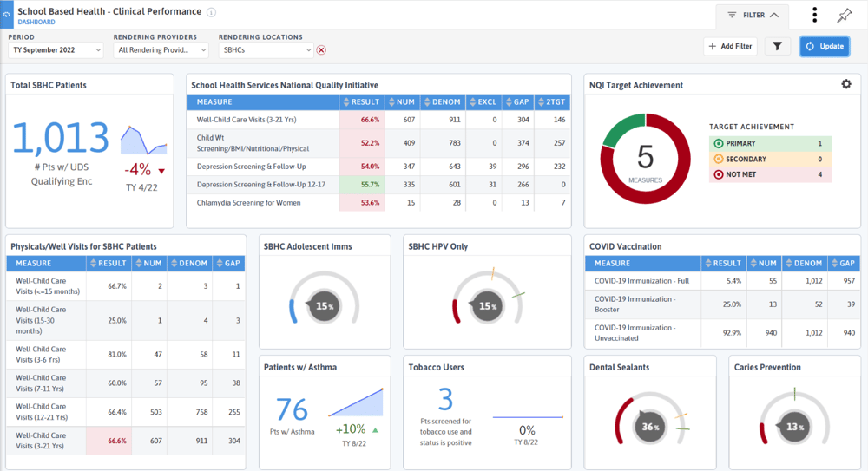Click the 1,013 total patients number
868x471 pixels.
click(x=61, y=138)
